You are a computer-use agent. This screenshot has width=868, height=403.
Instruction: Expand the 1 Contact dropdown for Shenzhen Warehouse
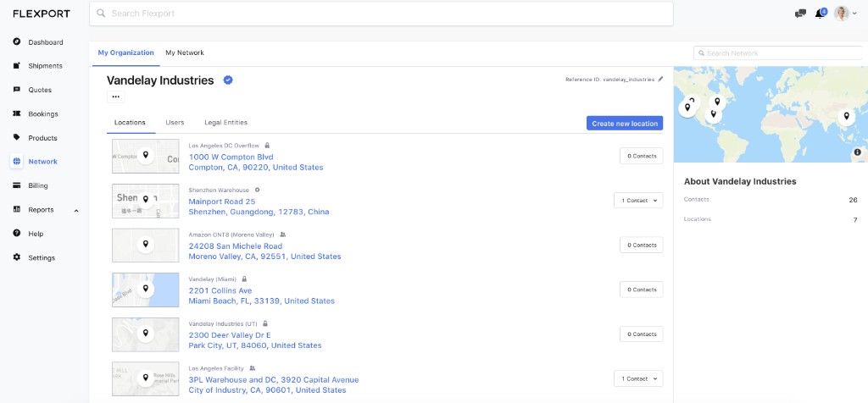pos(638,200)
